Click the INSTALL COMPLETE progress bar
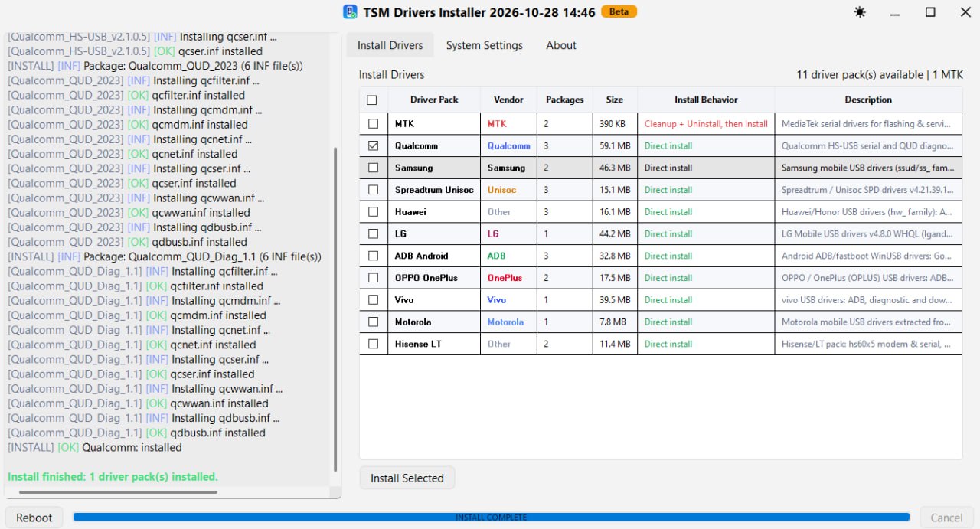Screen dimensions: 980x529 (x=492, y=518)
